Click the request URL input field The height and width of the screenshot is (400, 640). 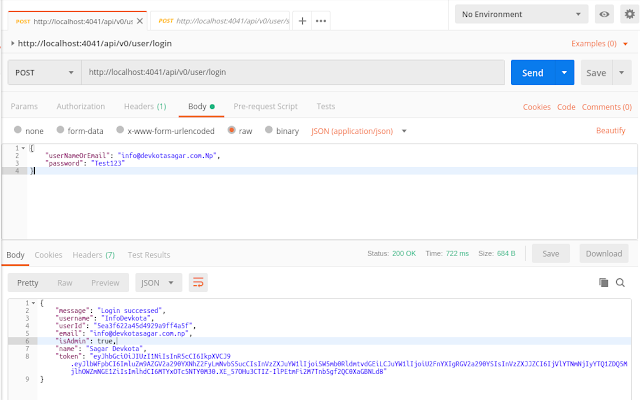pos(293,72)
